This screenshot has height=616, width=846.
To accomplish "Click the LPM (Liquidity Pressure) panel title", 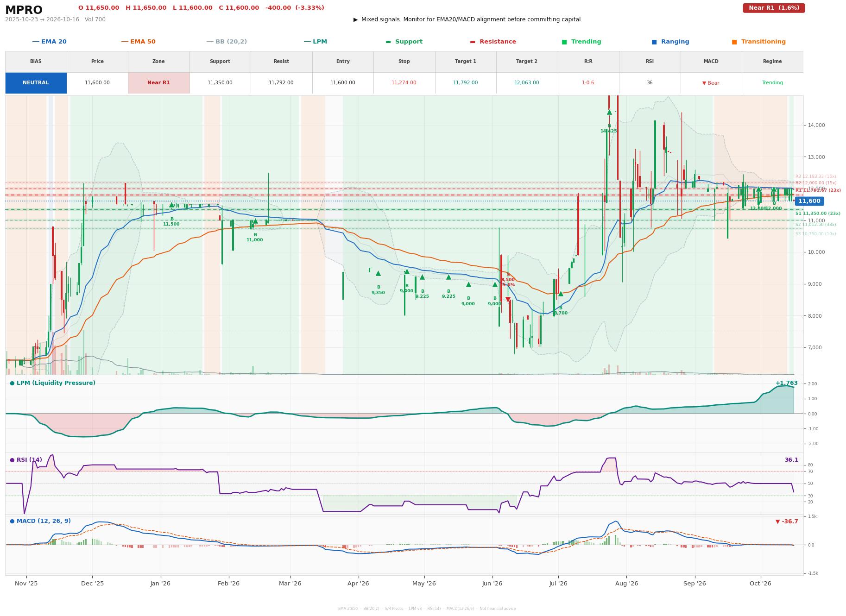I will 52,383.
